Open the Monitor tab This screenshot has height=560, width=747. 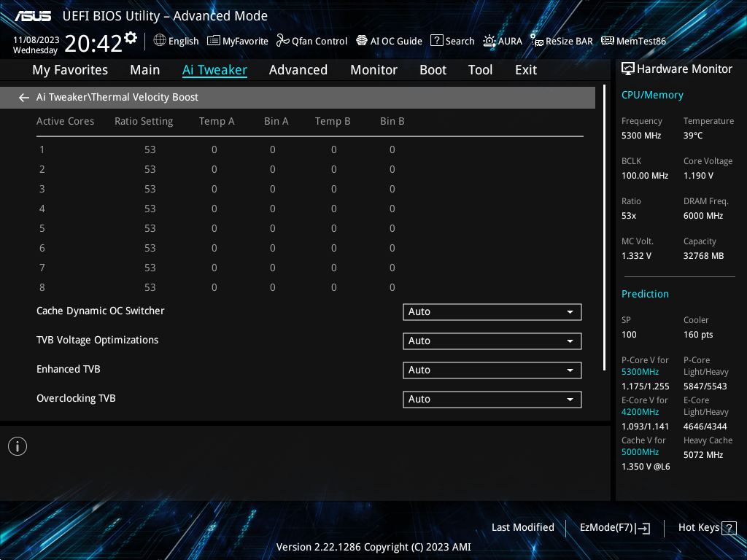374,70
